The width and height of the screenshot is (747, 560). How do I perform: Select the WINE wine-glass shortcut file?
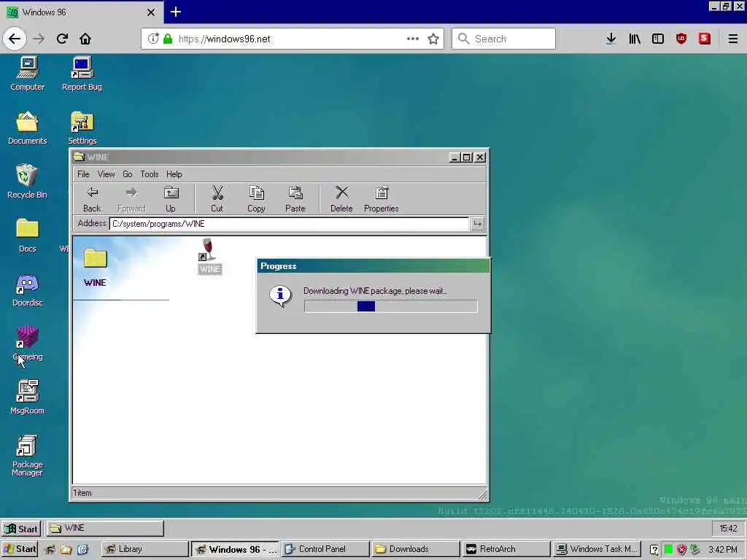tap(209, 256)
